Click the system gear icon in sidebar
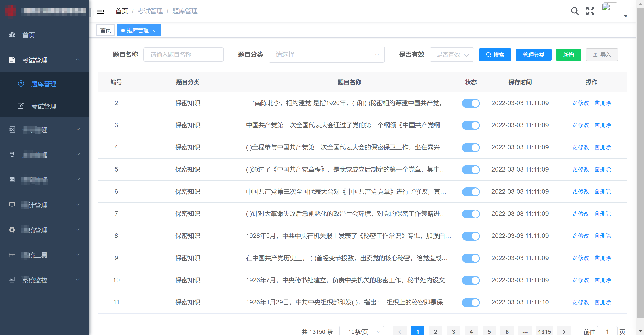The image size is (644, 335). pyautogui.click(x=12, y=230)
